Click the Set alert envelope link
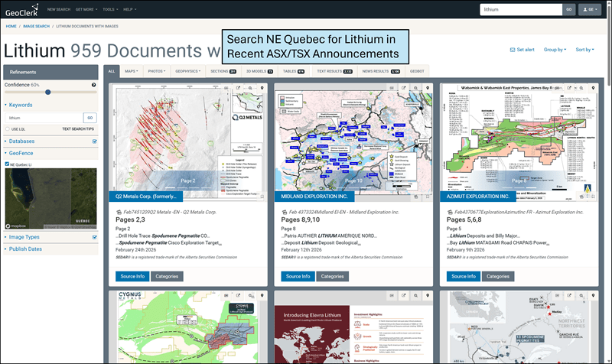Image resolution: width=612 pixels, height=364 pixels. (x=522, y=50)
